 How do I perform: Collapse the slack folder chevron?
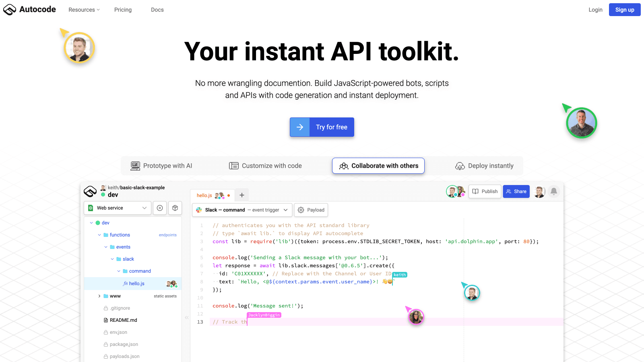[112, 259]
